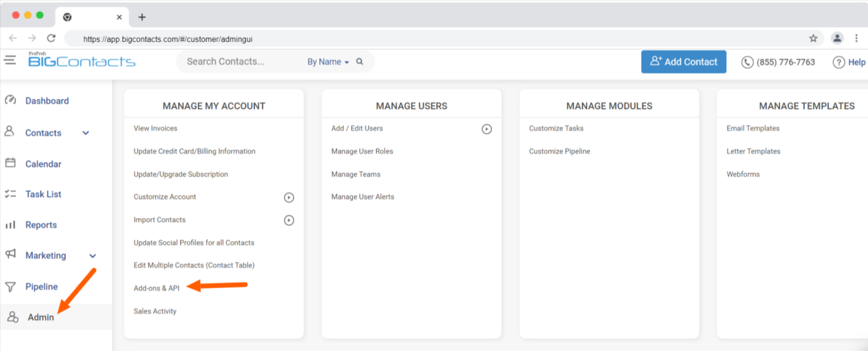
Task: Open Sales Activity
Action: pyautogui.click(x=155, y=311)
